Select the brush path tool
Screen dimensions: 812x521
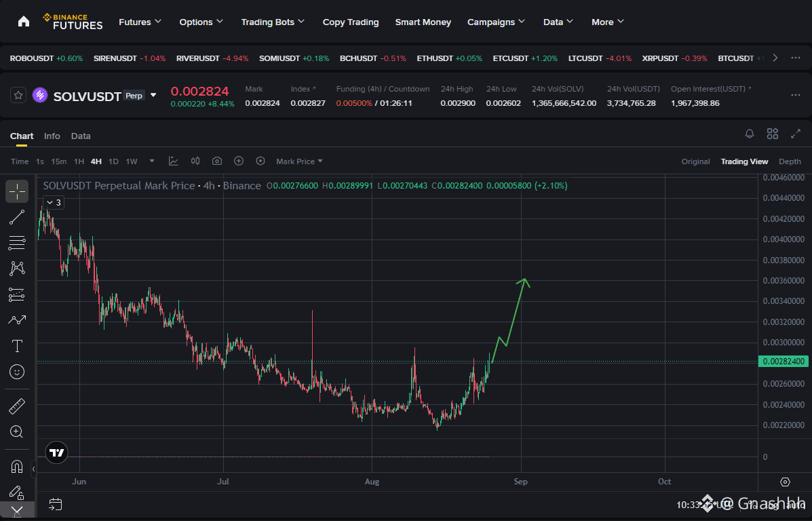[17, 320]
